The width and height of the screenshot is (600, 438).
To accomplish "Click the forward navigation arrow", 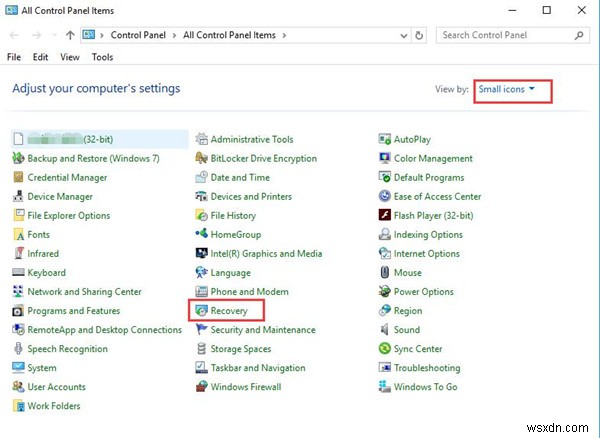I will tap(37, 35).
